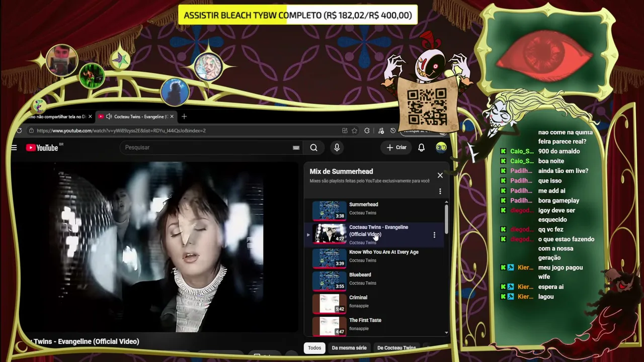
Task: Open the YouTube account avatar menu
Action: 441,147
